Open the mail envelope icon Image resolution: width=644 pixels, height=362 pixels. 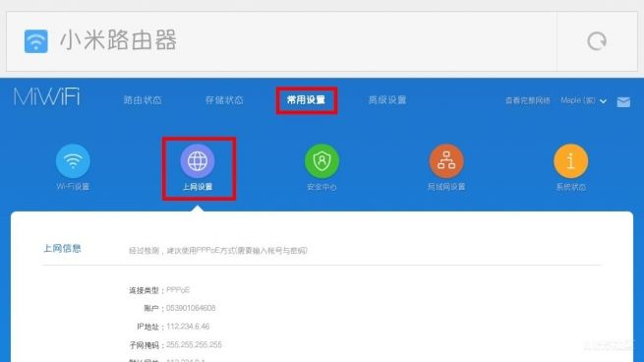click(x=623, y=101)
